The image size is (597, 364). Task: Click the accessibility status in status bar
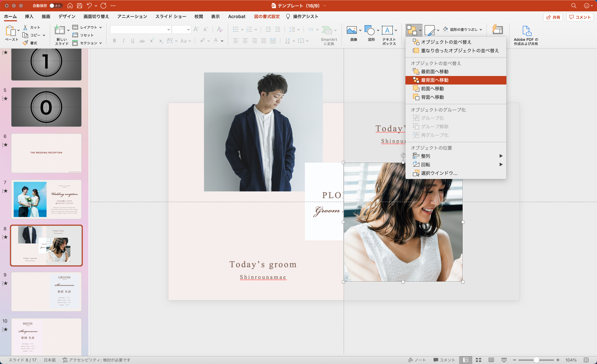coord(96,360)
